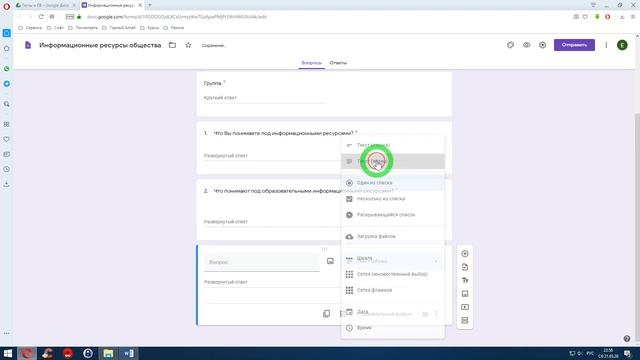This screenshot has width=640, height=360.
Task: Click the purple "Отправить" button
Action: point(574,45)
